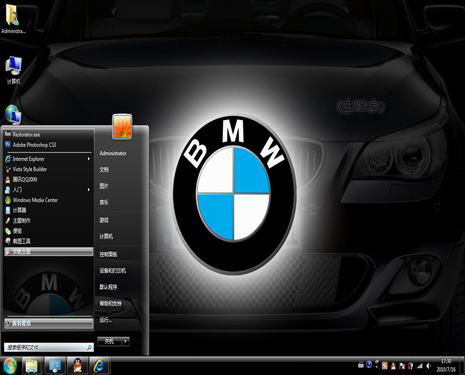Open 帮助和支持 Help and Support

(110, 303)
